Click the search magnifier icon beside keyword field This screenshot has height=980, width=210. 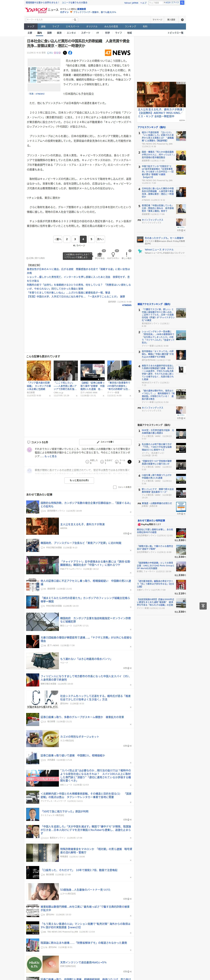[75, 19]
